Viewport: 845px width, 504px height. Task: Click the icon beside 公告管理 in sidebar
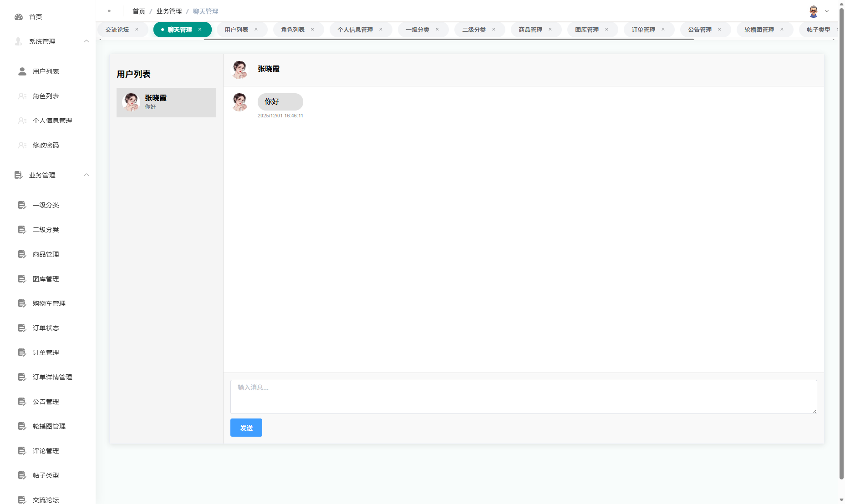pyautogui.click(x=22, y=402)
